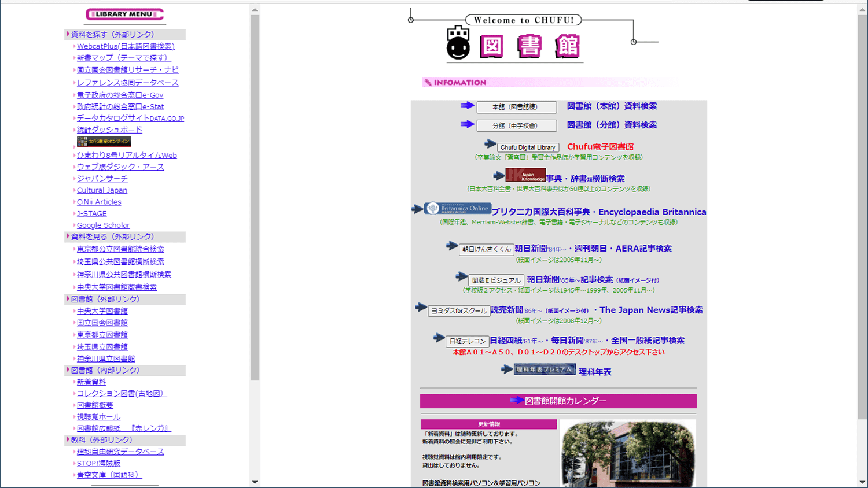Open 図書館開館カレンダー pink banner
Viewport: 868px width, 488px height.
pos(558,401)
